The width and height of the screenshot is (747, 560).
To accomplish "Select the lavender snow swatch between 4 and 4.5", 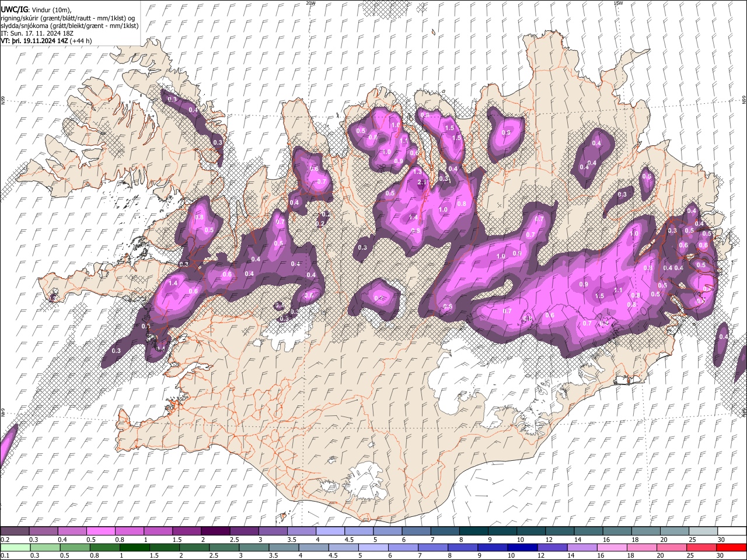I will (x=330, y=531).
